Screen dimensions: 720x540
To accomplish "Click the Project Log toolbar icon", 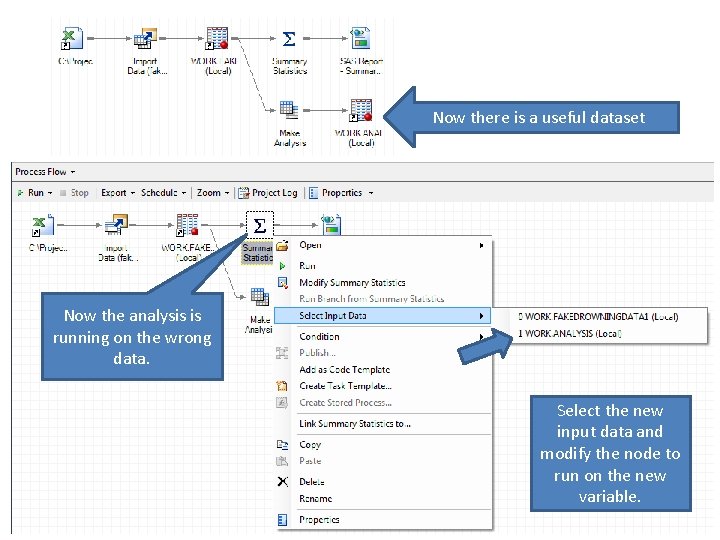I will [x=243, y=193].
